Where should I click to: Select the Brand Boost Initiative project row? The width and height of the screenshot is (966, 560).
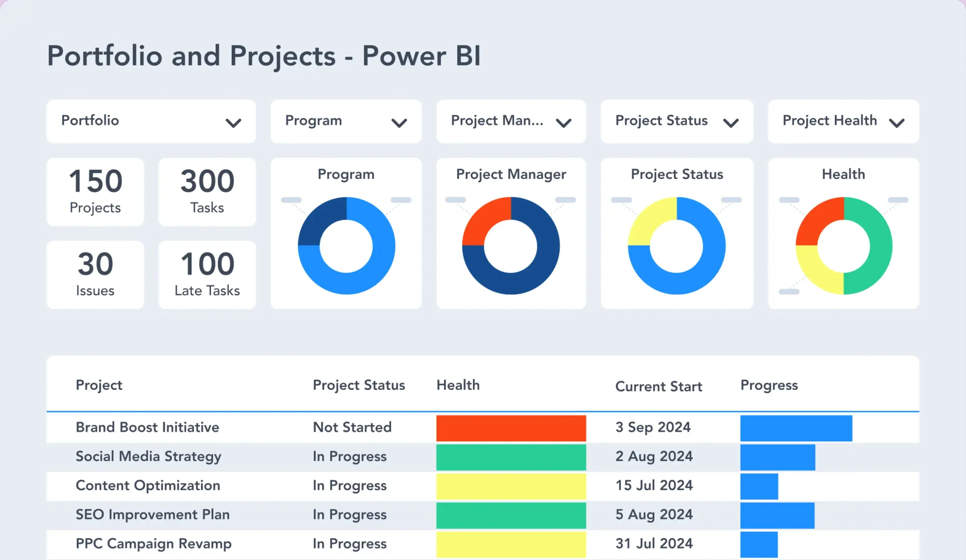click(148, 428)
